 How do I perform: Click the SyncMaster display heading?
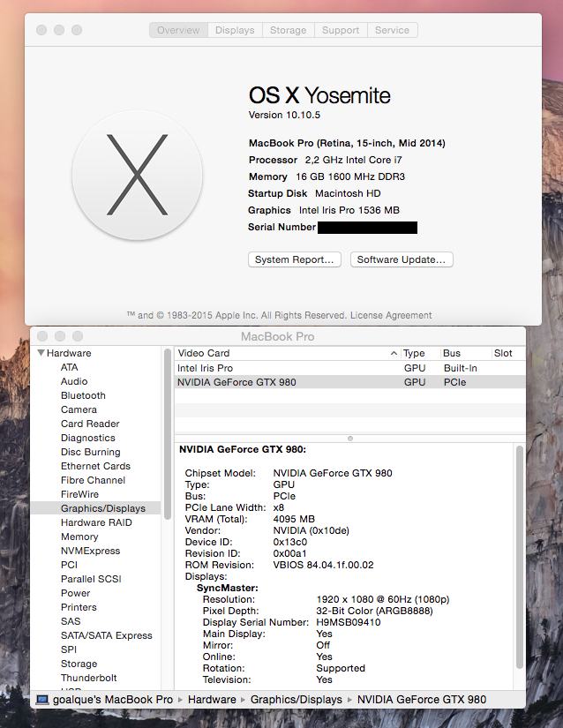coord(228,588)
